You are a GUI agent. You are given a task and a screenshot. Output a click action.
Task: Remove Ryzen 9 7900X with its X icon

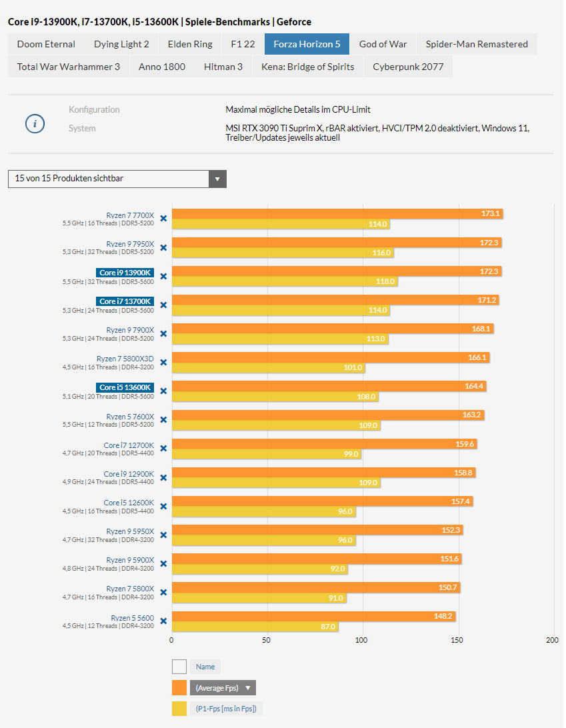pyautogui.click(x=163, y=334)
